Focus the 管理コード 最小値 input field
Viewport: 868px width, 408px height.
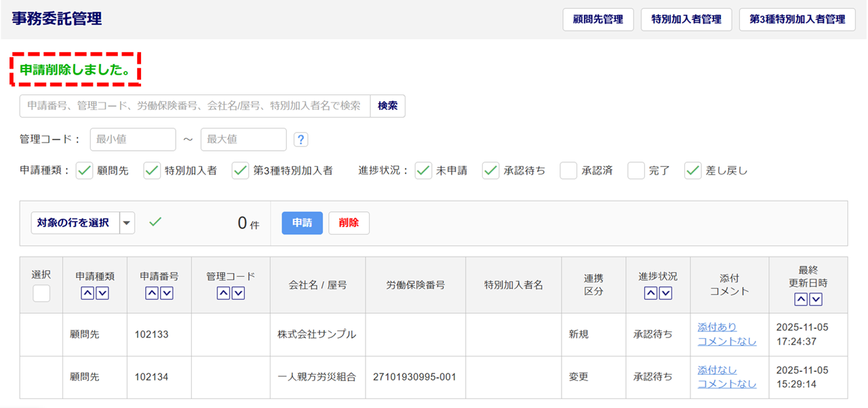pos(133,139)
